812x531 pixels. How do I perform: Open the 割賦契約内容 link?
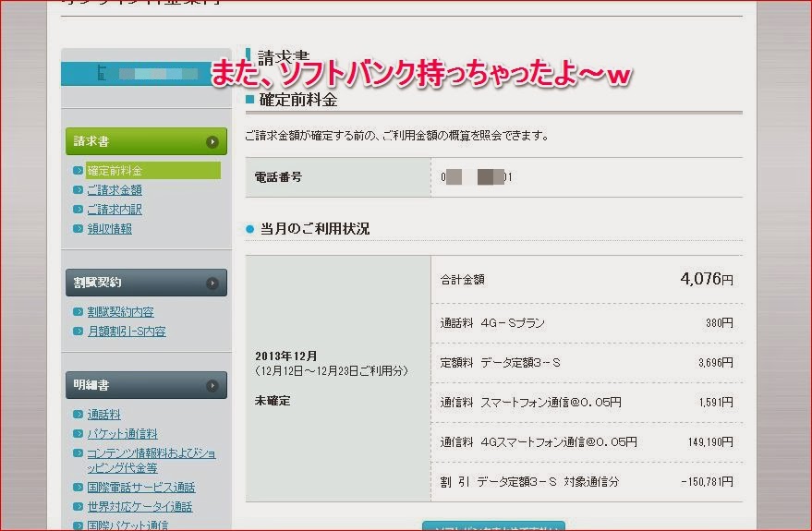click(x=120, y=311)
